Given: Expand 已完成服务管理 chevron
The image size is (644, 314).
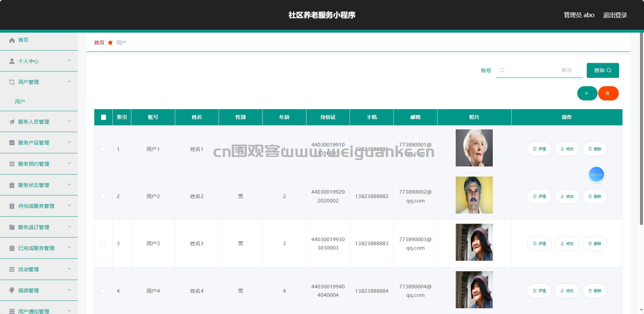Looking at the screenshot, I should click(69, 248).
